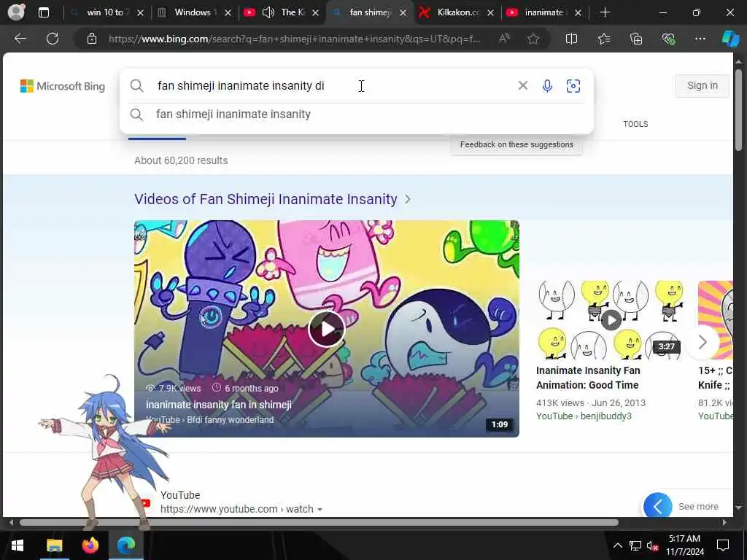Open split screen icon
747x560 pixels.
click(x=571, y=39)
